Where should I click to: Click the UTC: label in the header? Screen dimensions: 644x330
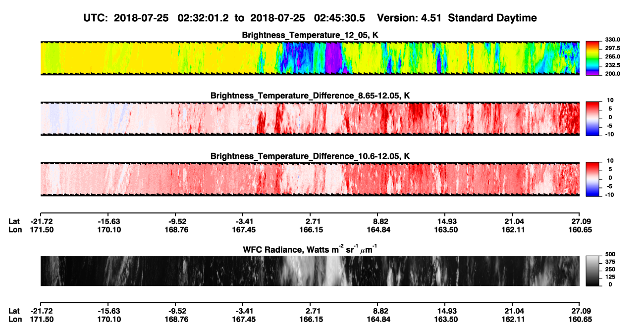click(x=97, y=18)
